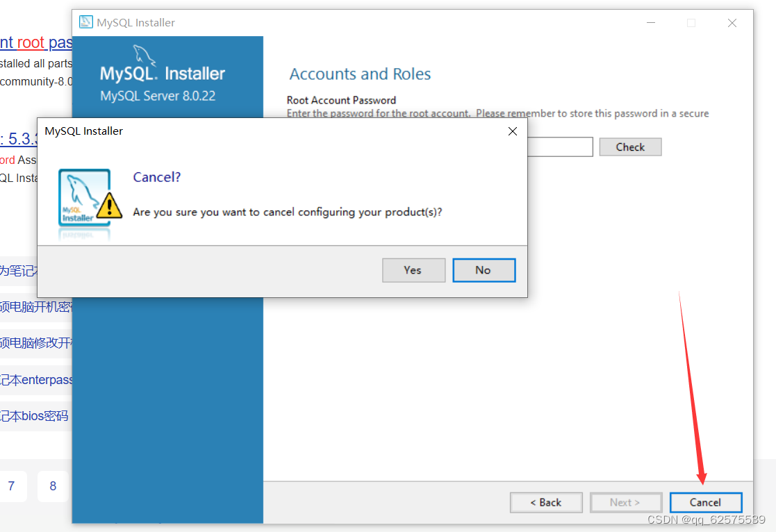The height and width of the screenshot is (532, 776).
Task: Confirm cancel by clicking Yes
Action: tap(413, 270)
